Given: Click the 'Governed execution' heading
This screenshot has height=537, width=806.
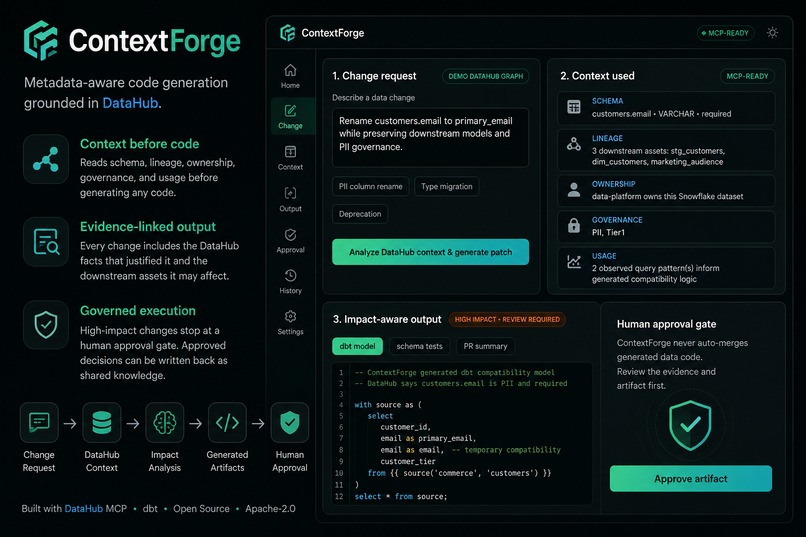Looking at the screenshot, I should pyautogui.click(x=138, y=311).
